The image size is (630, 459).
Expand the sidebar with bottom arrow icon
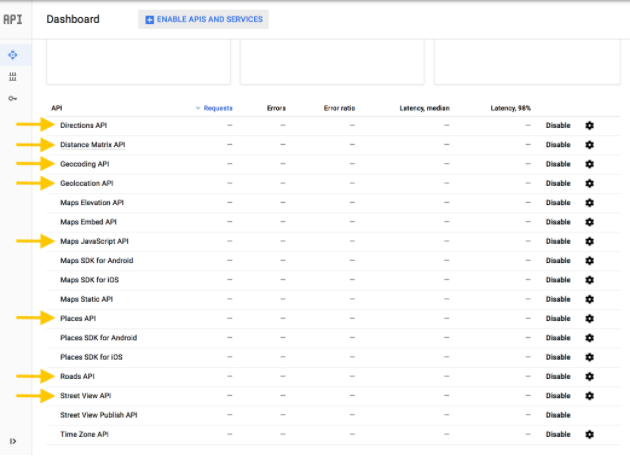pos(13,441)
